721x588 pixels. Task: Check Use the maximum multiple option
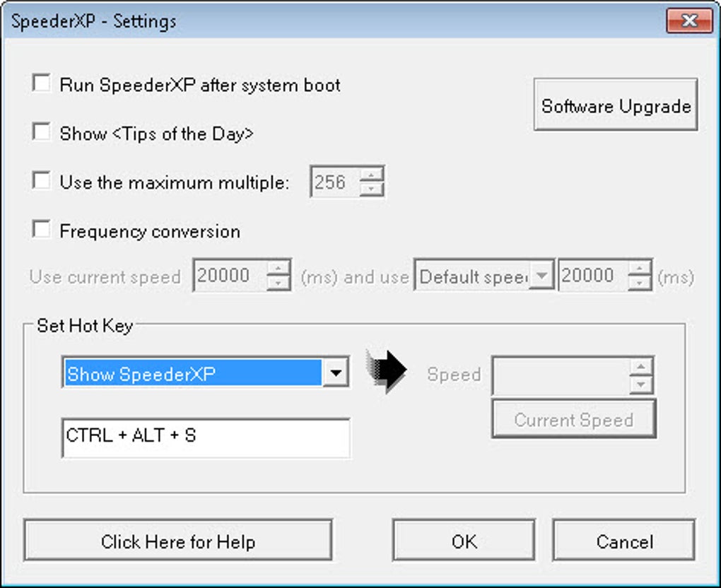[x=42, y=182]
